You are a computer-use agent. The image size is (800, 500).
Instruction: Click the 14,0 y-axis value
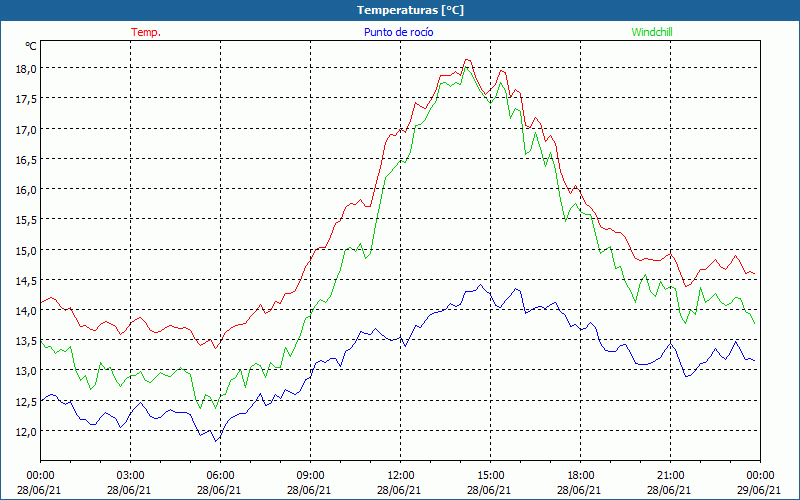(x=26, y=310)
